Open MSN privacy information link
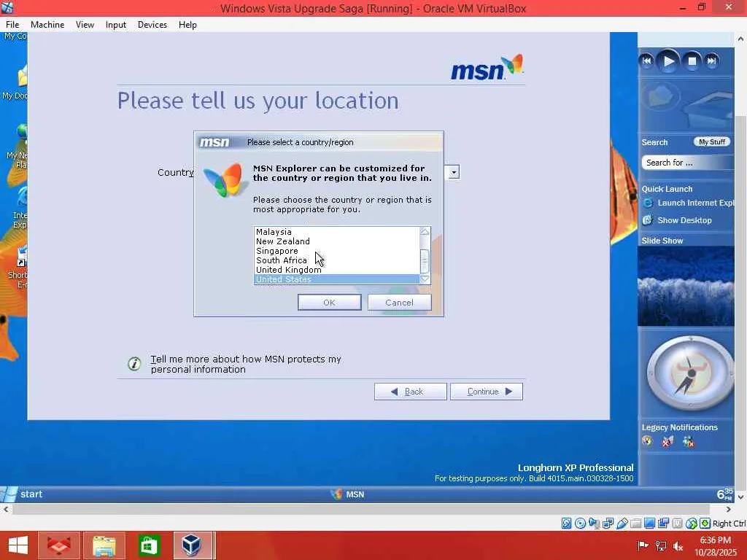This screenshot has height=560, width=747. point(246,365)
